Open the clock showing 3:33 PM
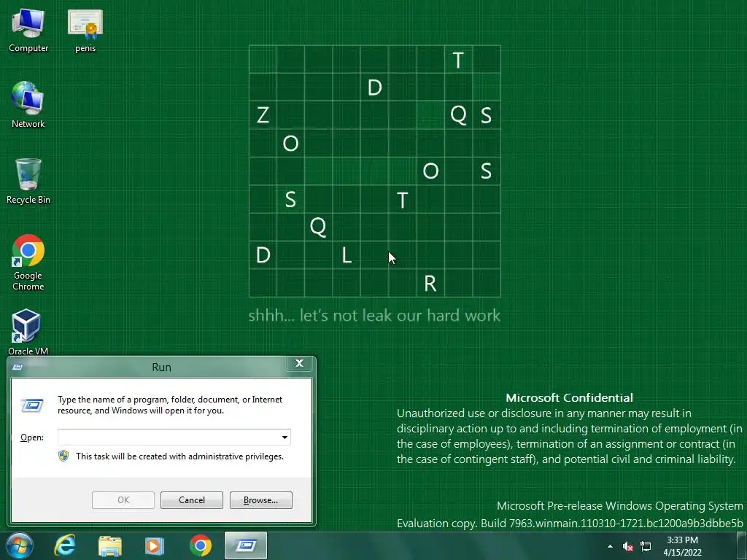 click(x=682, y=546)
